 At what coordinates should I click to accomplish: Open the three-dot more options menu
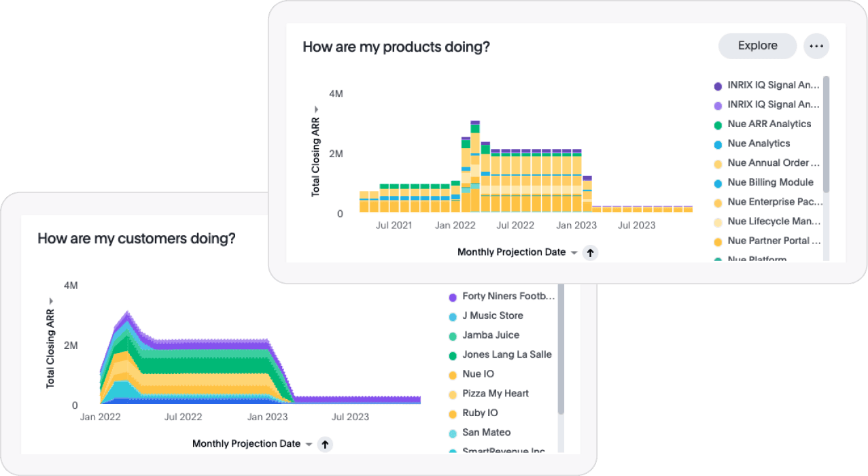coord(816,46)
